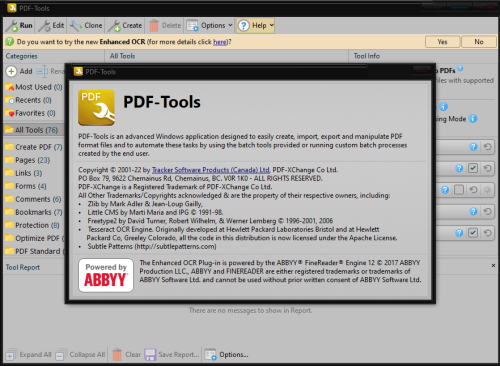500x366 pixels.
Task: Open the PDF Standard category
Action: (34, 251)
